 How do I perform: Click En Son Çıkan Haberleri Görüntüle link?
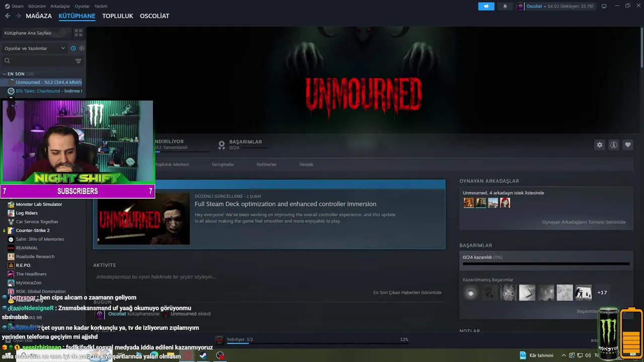(x=408, y=293)
